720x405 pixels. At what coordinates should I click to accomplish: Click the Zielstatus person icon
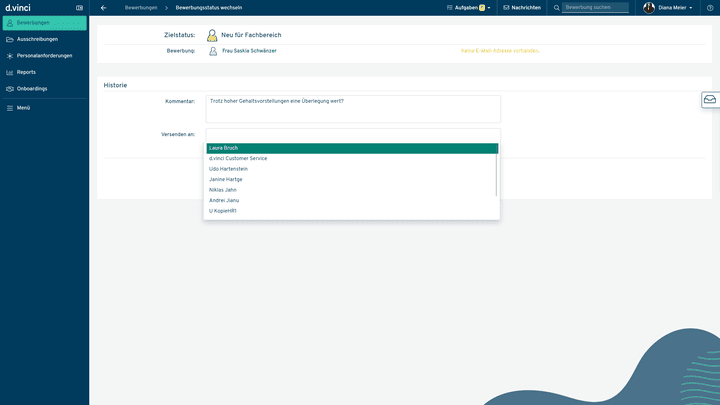point(213,35)
